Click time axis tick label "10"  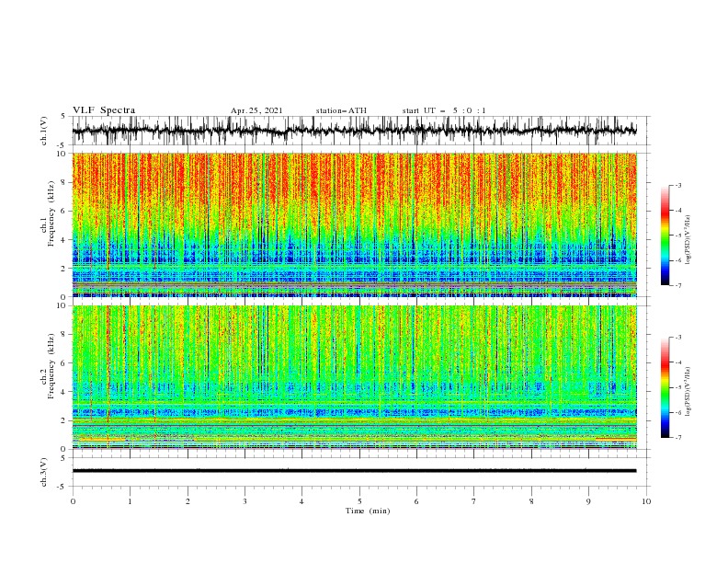(x=646, y=501)
